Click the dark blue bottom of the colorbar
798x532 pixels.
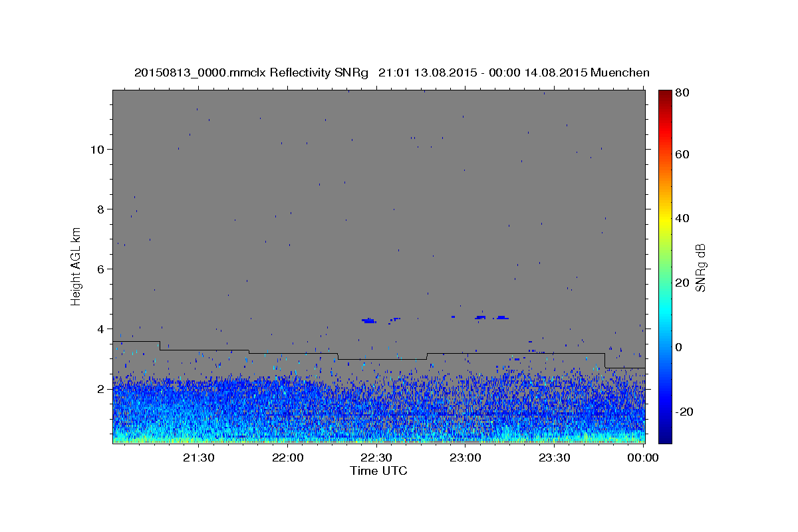coord(665,438)
